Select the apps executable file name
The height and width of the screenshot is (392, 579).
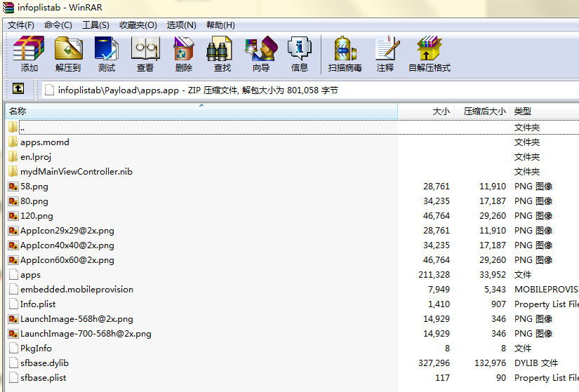point(30,275)
